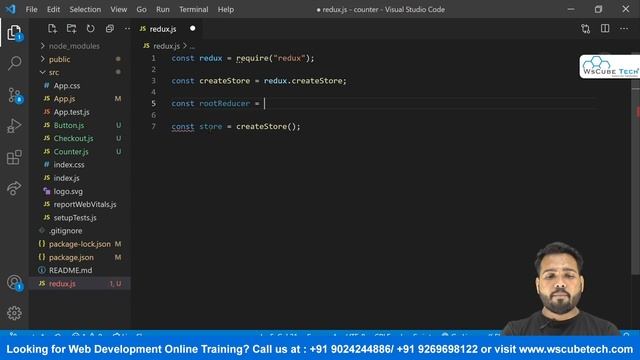Screen dimensions: 640x360
Task: Open the Run menu
Action: [163, 9]
